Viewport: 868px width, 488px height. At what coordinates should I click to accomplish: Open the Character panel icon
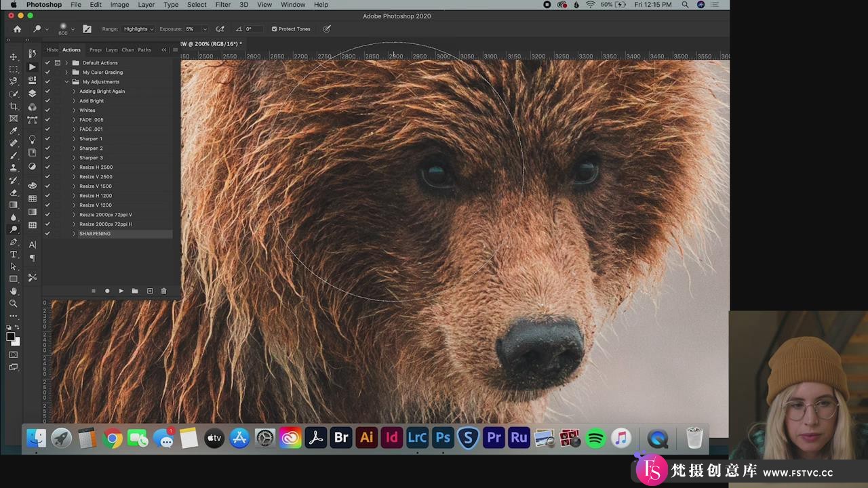[x=32, y=245]
